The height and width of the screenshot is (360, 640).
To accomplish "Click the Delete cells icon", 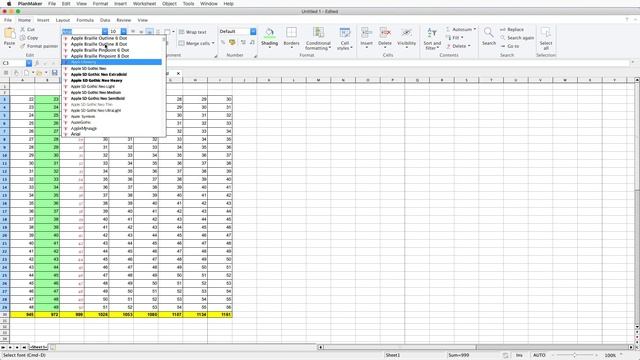I will pos(385,33).
